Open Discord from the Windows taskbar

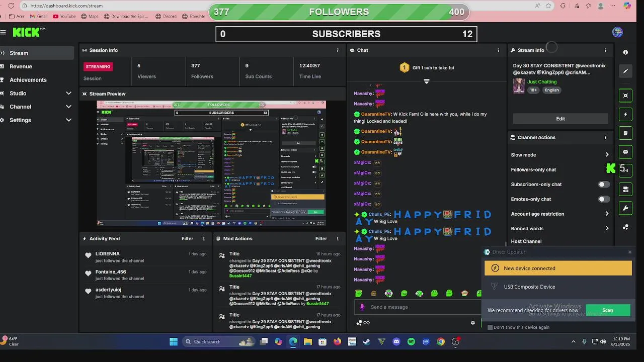pyautogui.click(x=396, y=342)
